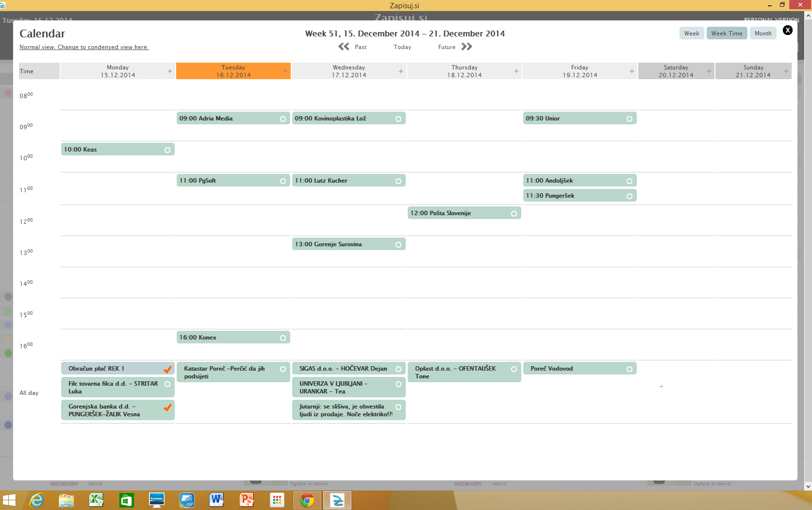
Task: Go to the previous week with the double-left arrows
Action: pyautogui.click(x=344, y=47)
